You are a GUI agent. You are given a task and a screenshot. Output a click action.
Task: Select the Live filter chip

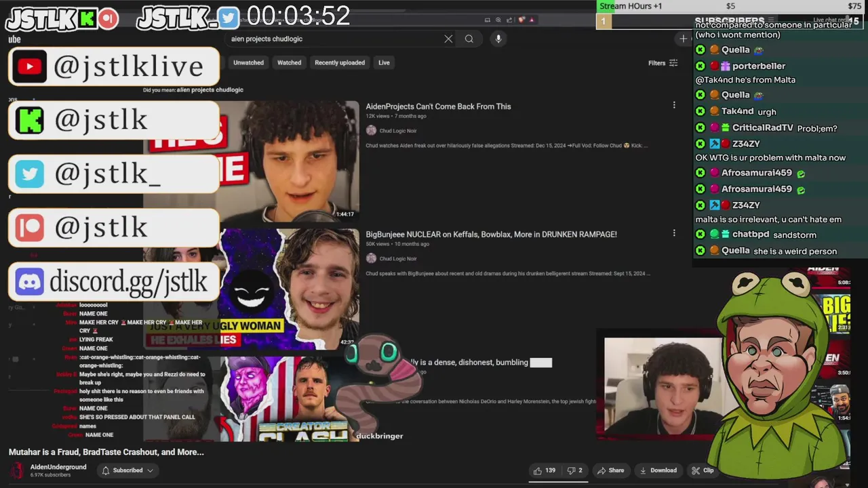pos(384,62)
